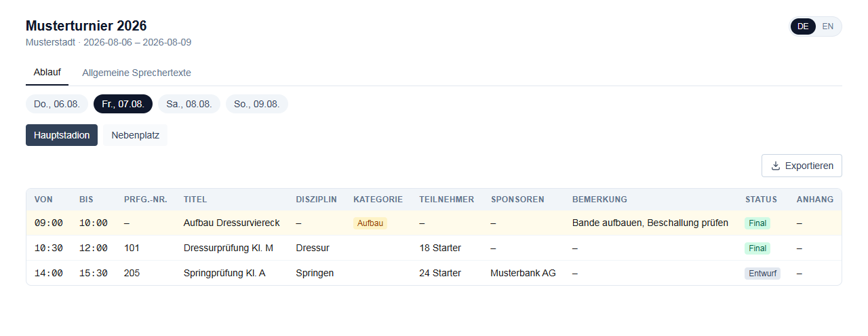Click the Musterbank AG sponsor cell
This screenshot has height=336, width=868.
(x=523, y=273)
